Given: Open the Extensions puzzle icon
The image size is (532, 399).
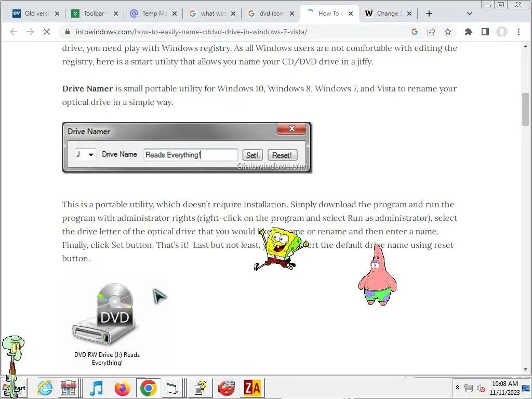Looking at the screenshot, I should tap(469, 32).
